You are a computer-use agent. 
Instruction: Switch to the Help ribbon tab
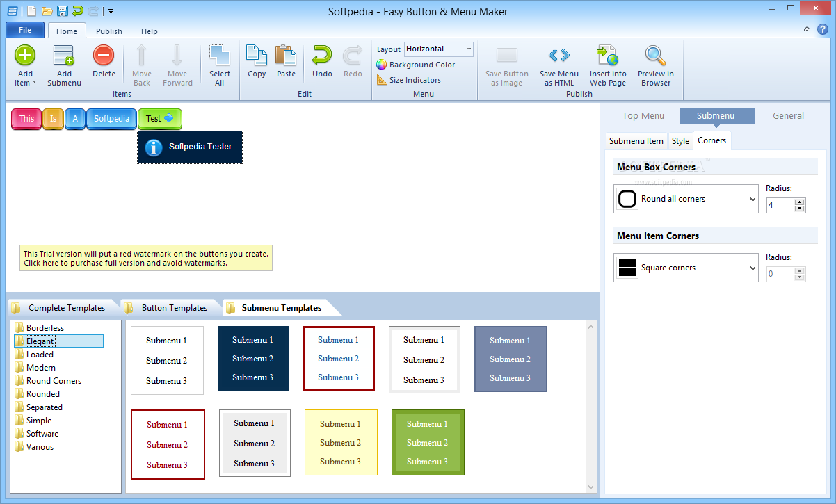150,31
